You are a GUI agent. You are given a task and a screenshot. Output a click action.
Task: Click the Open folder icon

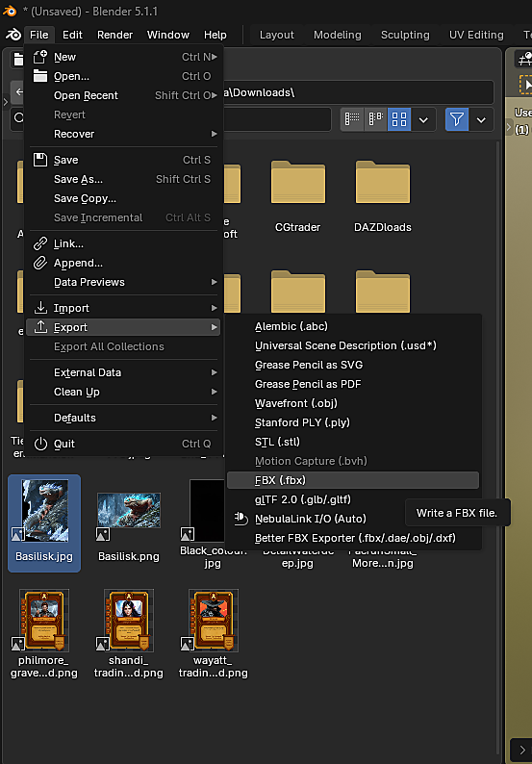coord(40,77)
